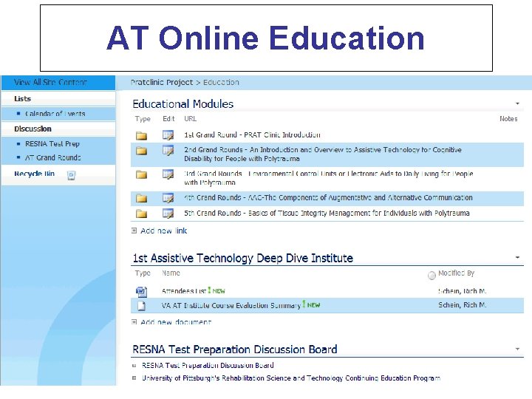Click Schein, Rich M. on Evaluation Summary row
This screenshot has height=399, width=532.
point(462,305)
